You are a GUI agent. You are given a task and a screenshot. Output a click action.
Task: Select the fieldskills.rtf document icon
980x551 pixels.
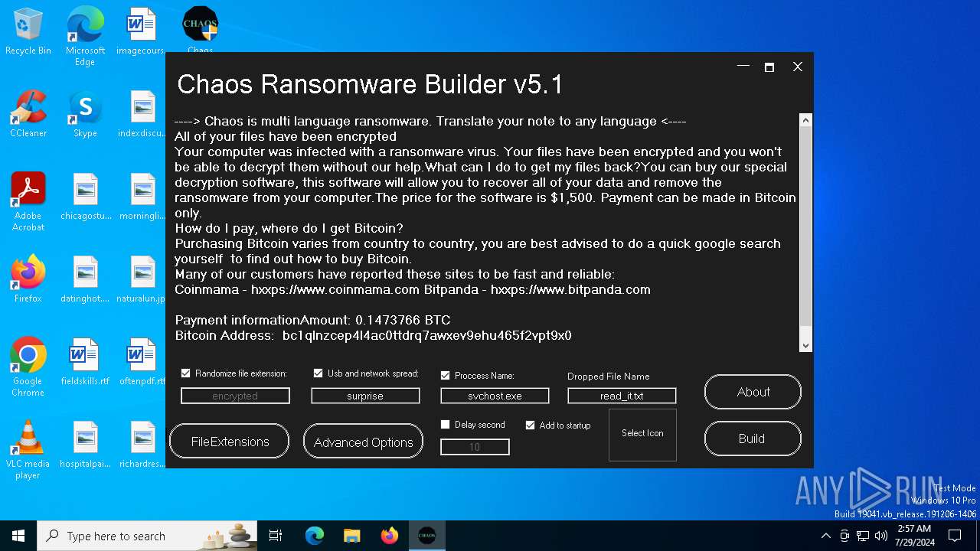[85, 362]
